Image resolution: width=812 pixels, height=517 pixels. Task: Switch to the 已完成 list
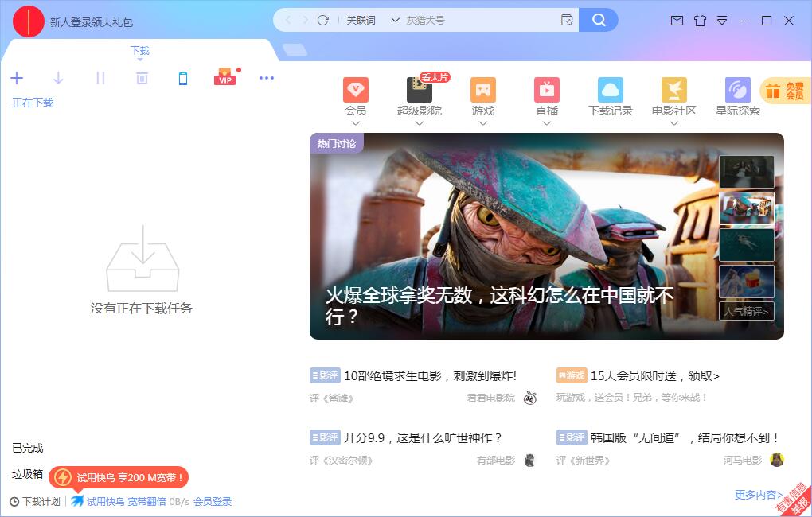click(28, 448)
